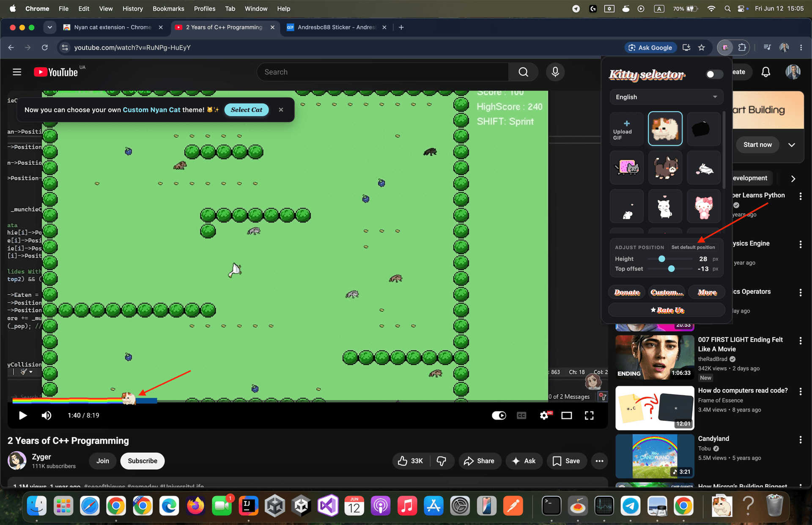Open YouTube account avatar menu
The width and height of the screenshot is (812, 525).
point(793,72)
